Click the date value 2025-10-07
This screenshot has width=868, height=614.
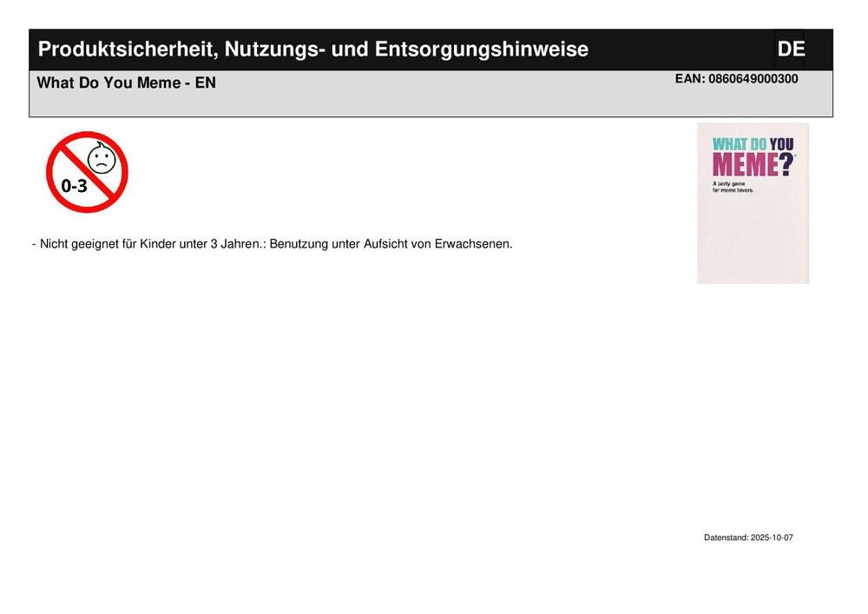772,538
